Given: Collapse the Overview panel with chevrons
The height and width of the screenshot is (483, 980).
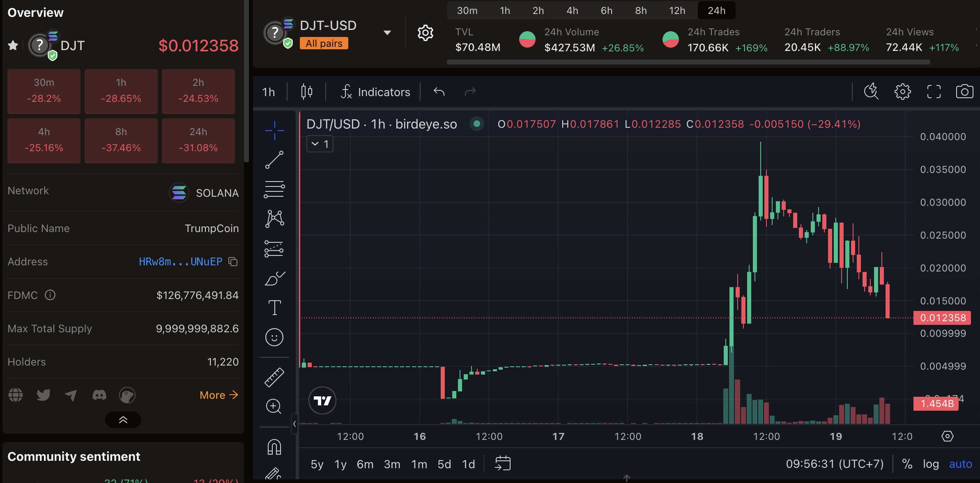Looking at the screenshot, I should click(123, 420).
